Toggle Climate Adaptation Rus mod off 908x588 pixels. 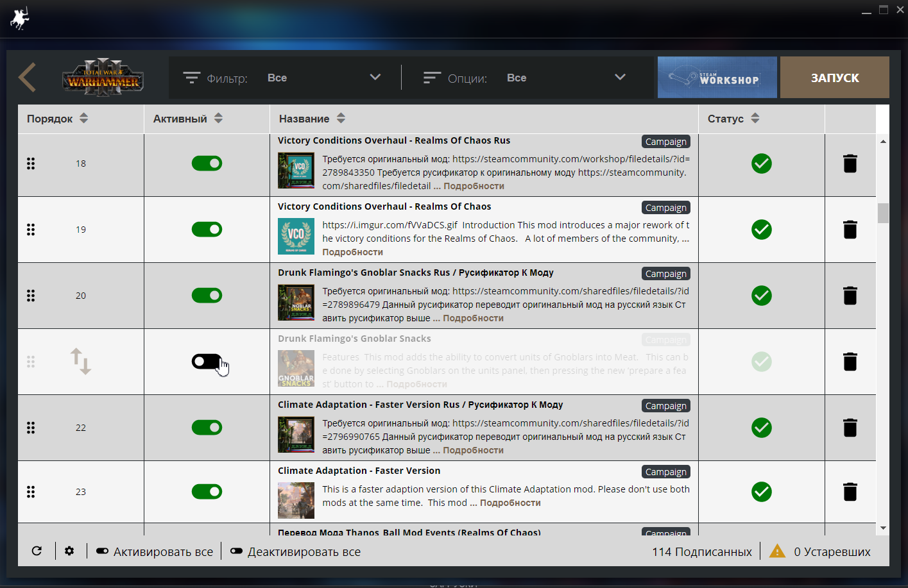(x=207, y=428)
